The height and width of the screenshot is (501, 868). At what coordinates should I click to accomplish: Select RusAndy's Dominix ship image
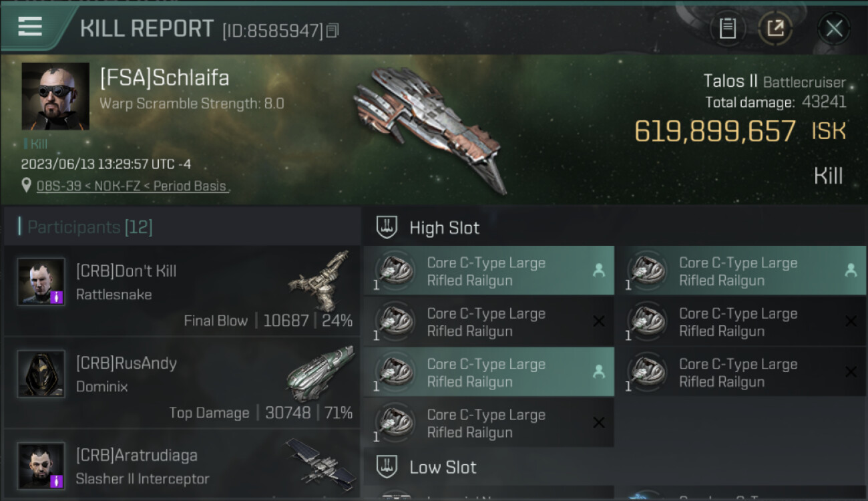tap(320, 374)
